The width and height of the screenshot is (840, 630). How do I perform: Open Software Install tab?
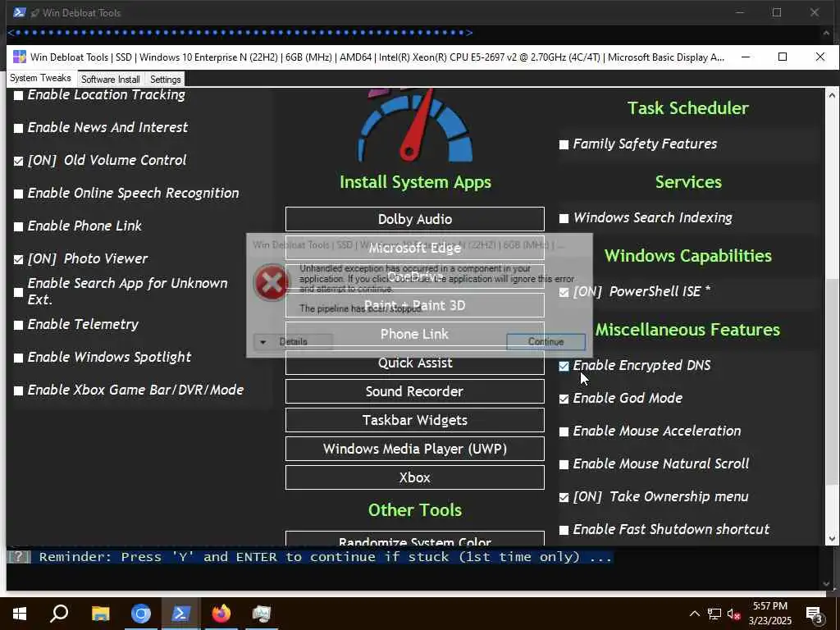(111, 80)
